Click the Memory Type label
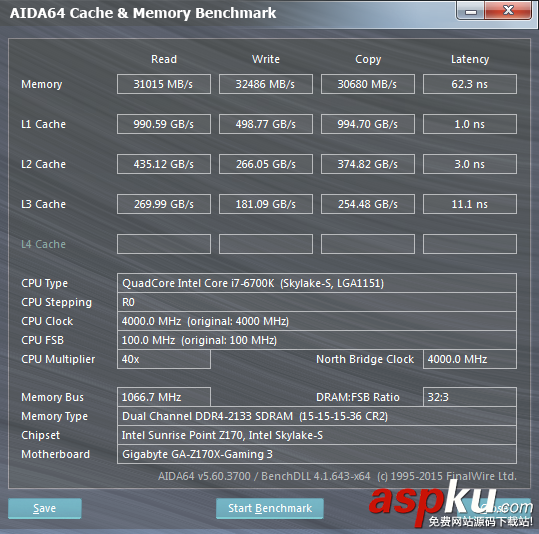 [x=54, y=417]
